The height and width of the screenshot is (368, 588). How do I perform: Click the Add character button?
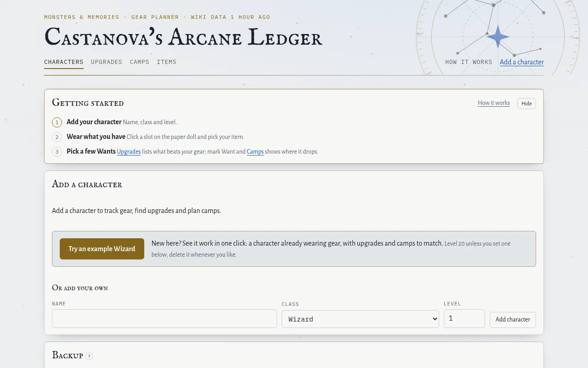pyautogui.click(x=513, y=320)
